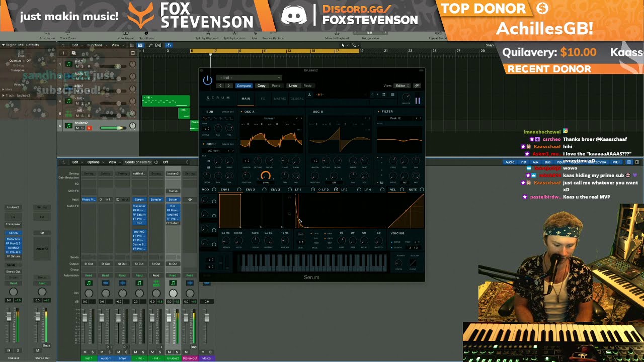Select next preset arrow in plugin header
This screenshot has height=362, width=644.
228,85
